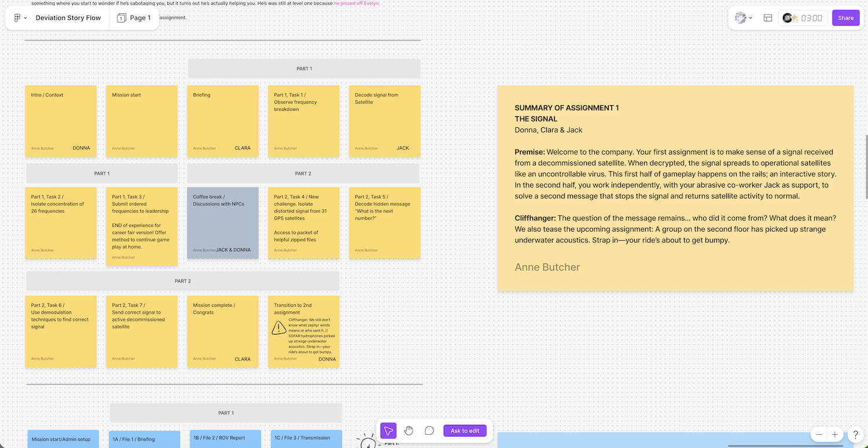Zoom out with the minus button

point(818,435)
